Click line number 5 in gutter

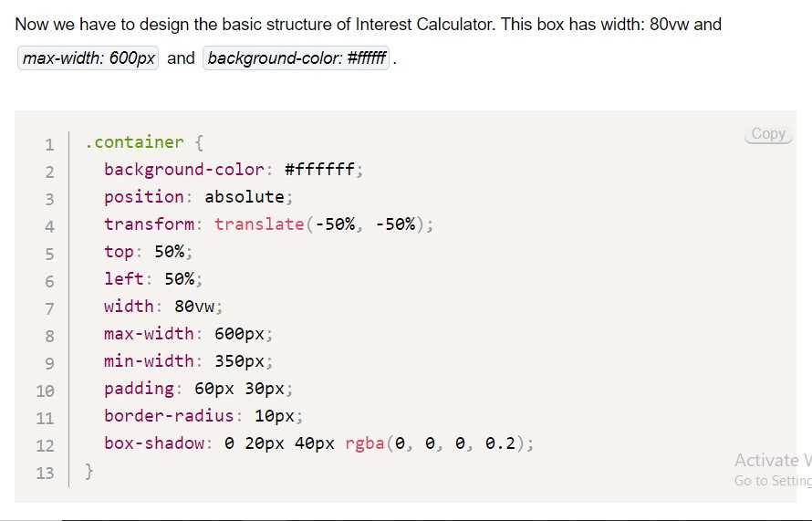tap(49, 254)
